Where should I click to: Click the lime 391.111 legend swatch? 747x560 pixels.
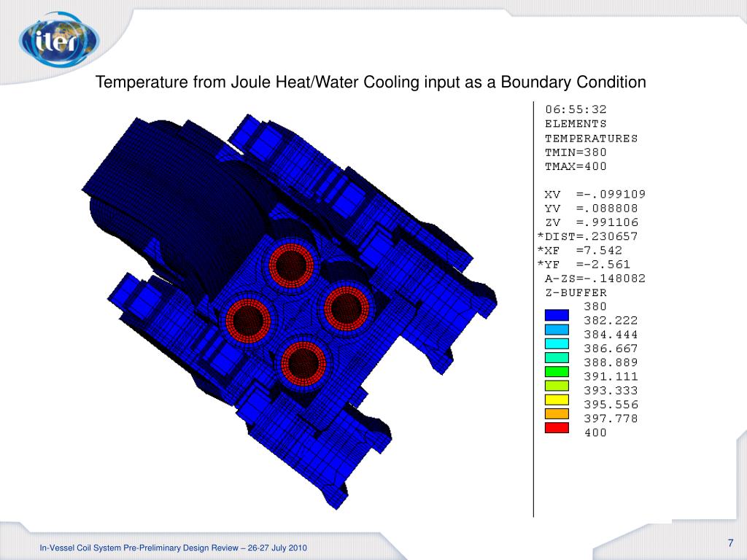[x=557, y=385]
